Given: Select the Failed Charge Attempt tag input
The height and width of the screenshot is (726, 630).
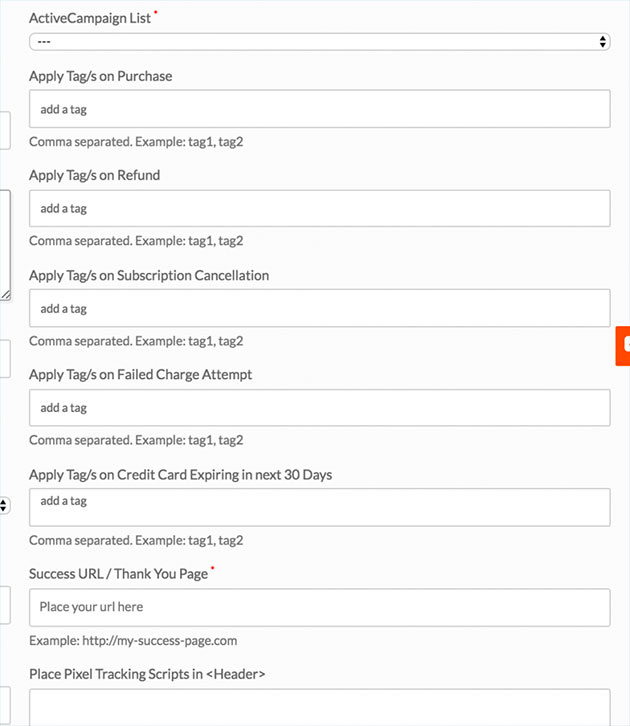Looking at the screenshot, I should click(319, 407).
